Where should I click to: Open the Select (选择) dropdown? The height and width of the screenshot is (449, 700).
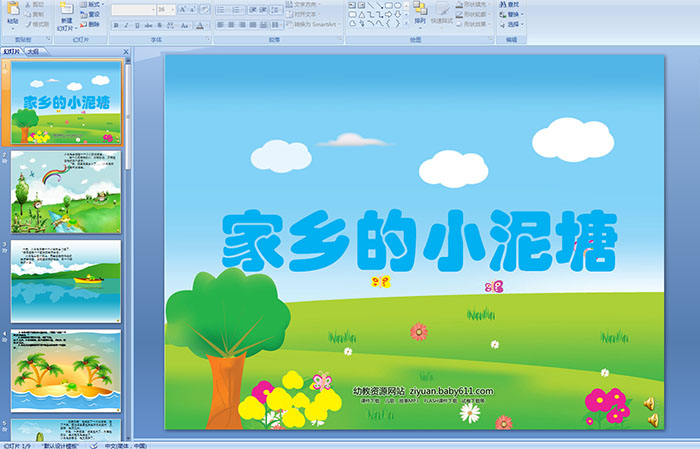tap(512, 24)
